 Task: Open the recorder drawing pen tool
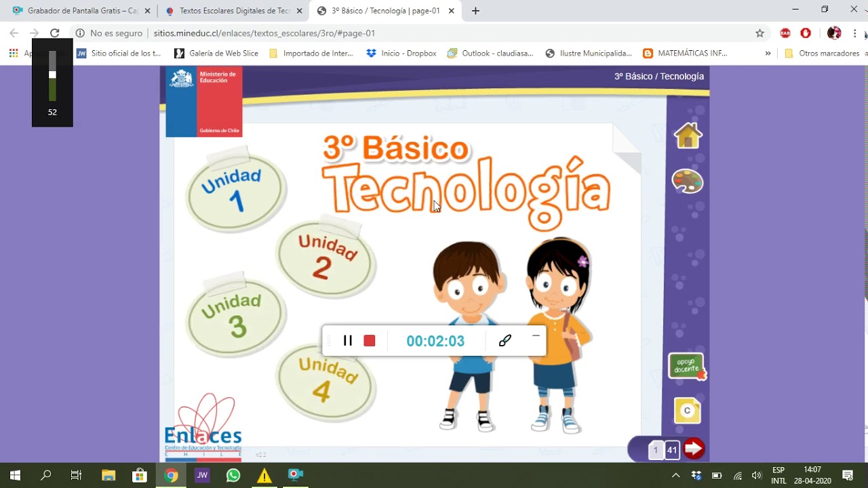point(505,340)
